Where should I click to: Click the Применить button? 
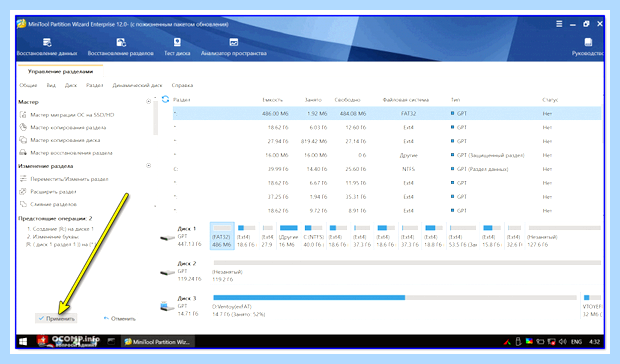click(x=56, y=319)
